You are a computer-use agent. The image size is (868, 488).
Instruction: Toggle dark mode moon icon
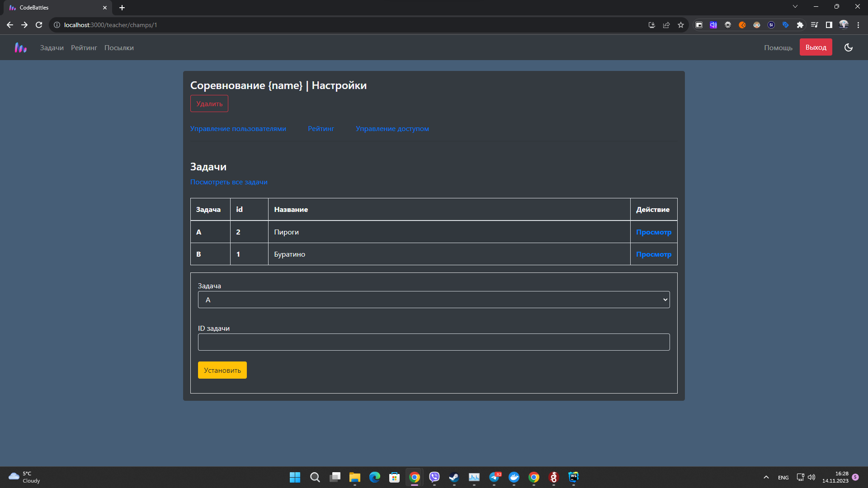point(849,47)
